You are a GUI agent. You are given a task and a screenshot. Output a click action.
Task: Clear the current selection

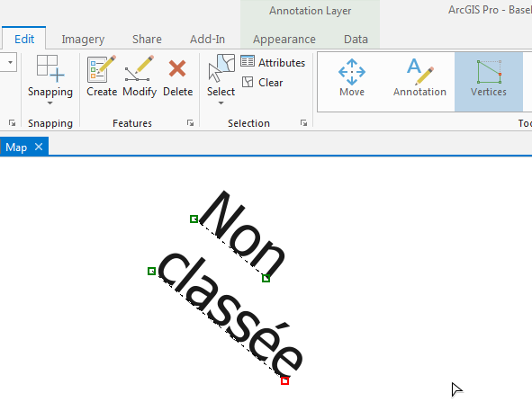[x=262, y=83]
